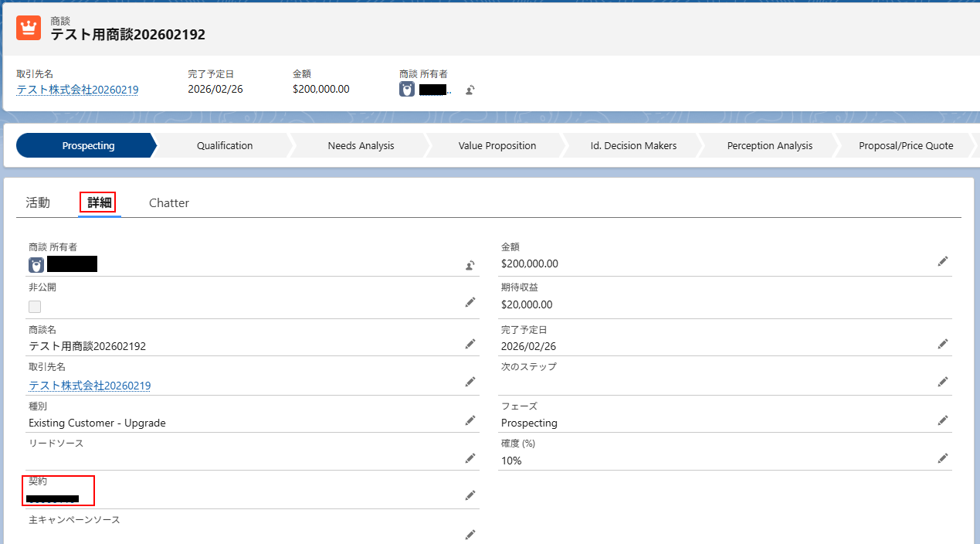Edit 商談名 field via pencil icon
This screenshot has height=544, width=980.
[470, 344]
